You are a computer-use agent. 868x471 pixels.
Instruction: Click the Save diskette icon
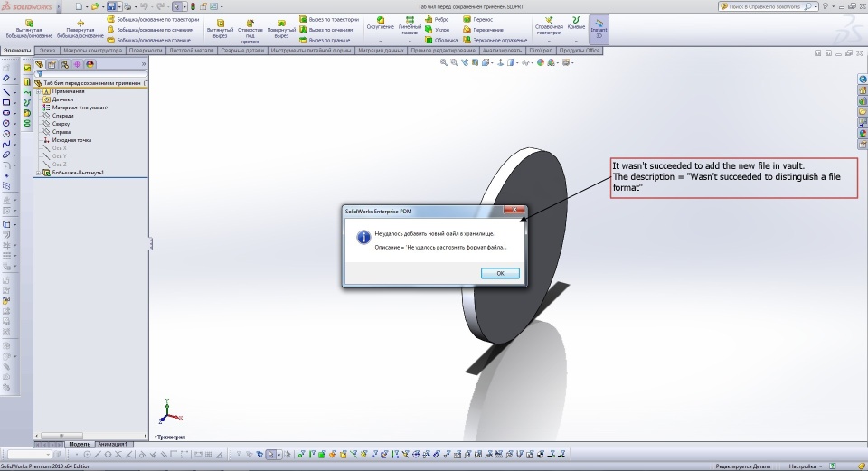click(111, 6)
